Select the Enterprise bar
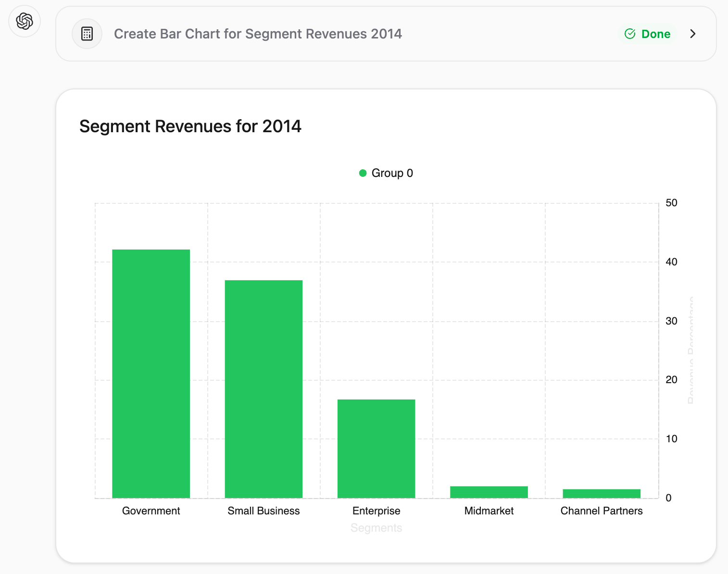The image size is (728, 574). tap(377, 449)
